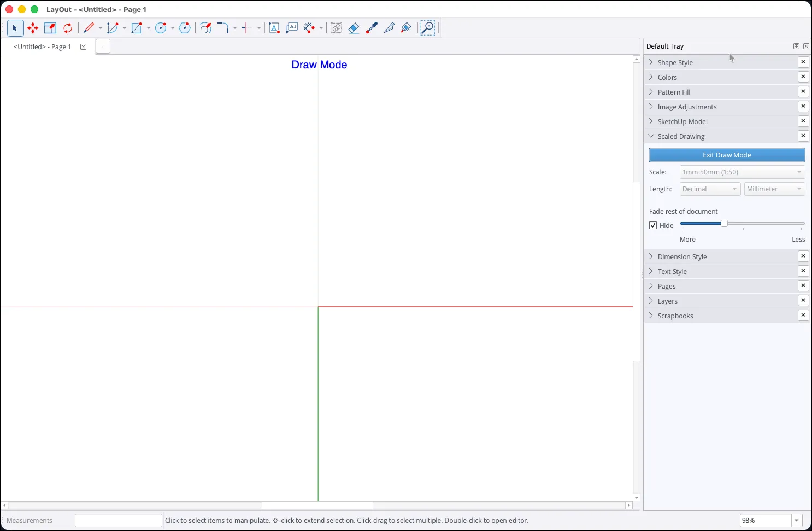Uncheck the Hide checkbox
The image size is (812, 531).
pos(653,225)
